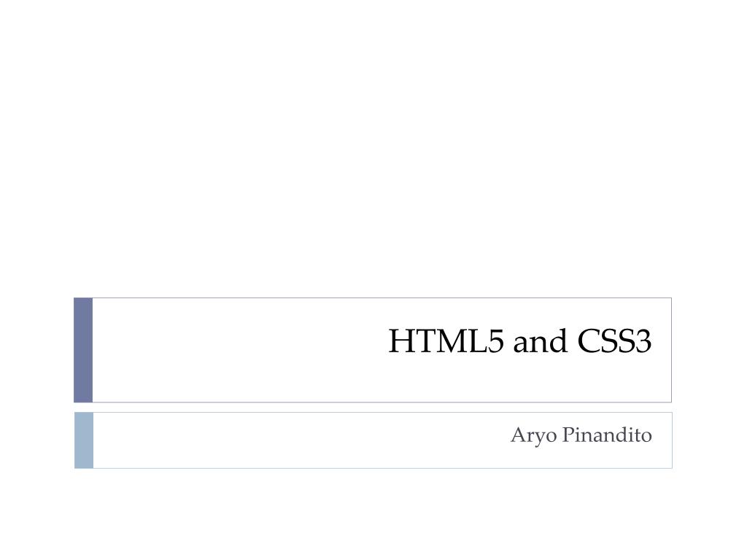
Task: Click the capital P in Pinandito
Action: point(568,435)
